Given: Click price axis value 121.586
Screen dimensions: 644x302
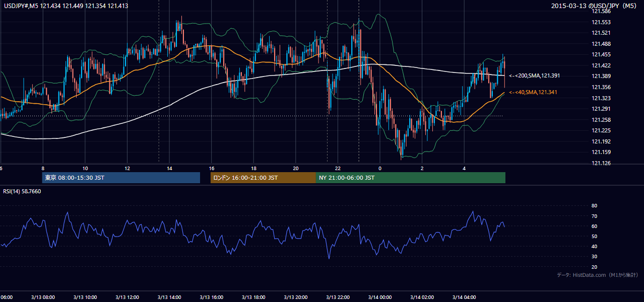Looking at the screenshot, I should point(601,11).
